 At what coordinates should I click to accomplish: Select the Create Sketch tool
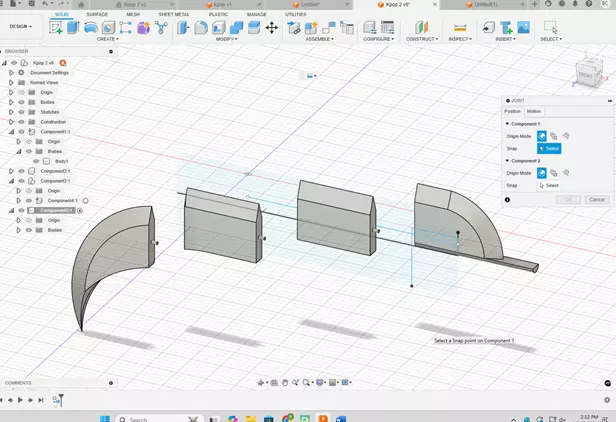tap(56, 28)
